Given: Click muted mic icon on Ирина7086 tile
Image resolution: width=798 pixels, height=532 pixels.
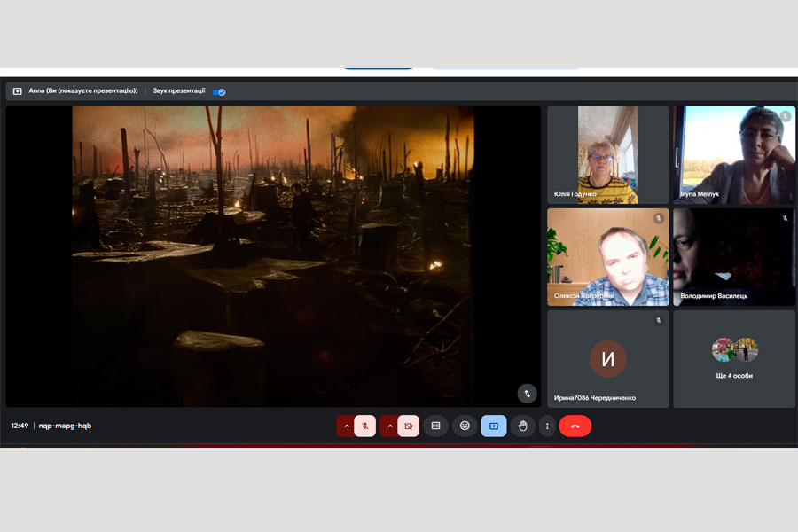Looking at the screenshot, I should [x=659, y=320].
